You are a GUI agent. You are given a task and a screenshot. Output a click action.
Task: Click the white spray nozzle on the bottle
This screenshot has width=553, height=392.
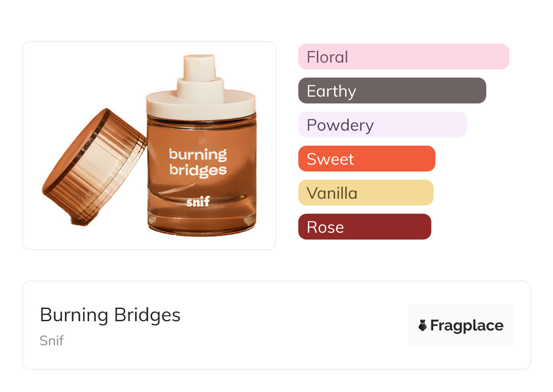coord(200,67)
